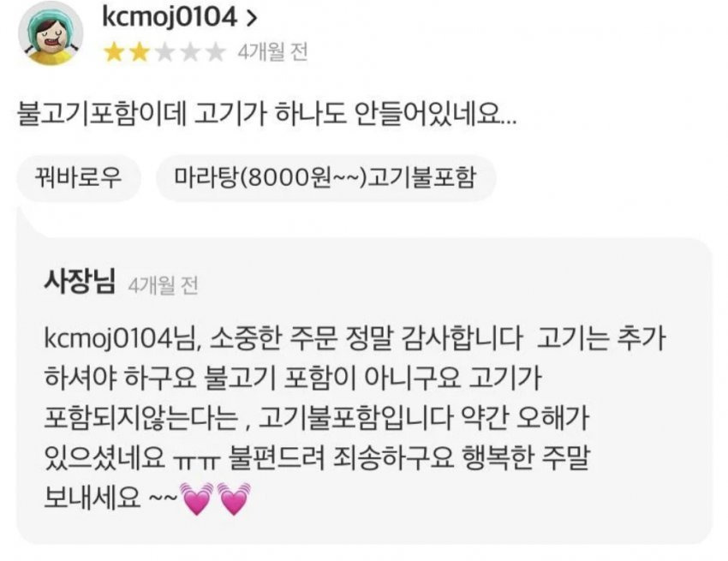
Task: Click the third gray star
Action: 164,52
